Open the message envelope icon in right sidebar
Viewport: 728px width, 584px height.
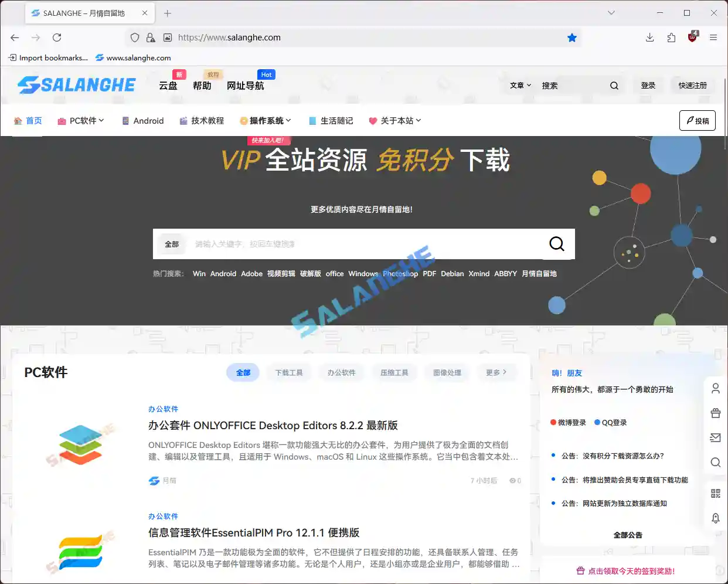click(x=715, y=437)
